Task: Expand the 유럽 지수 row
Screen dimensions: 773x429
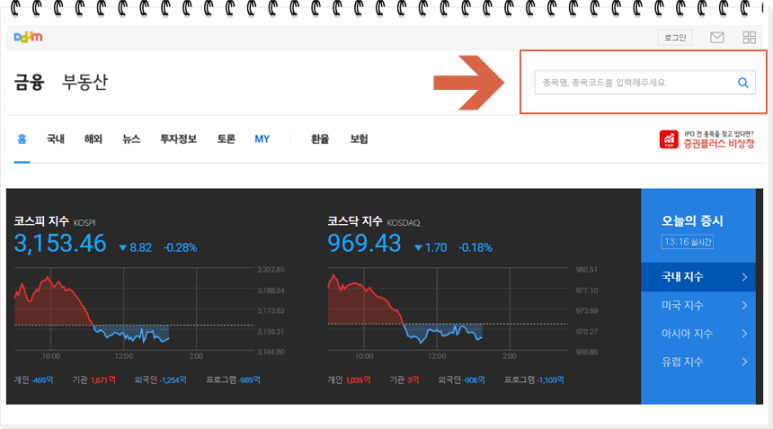Action: click(x=704, y=361)
